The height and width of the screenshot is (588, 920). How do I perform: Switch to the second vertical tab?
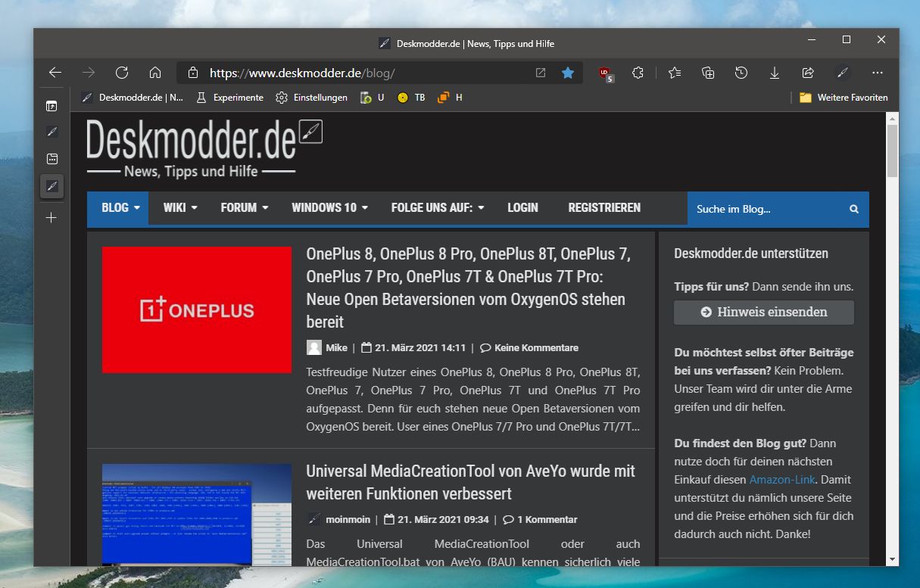coord(51,159)
